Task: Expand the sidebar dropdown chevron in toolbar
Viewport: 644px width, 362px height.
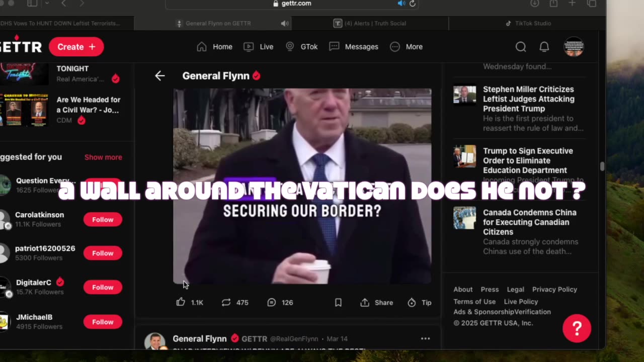Action: 47,4
